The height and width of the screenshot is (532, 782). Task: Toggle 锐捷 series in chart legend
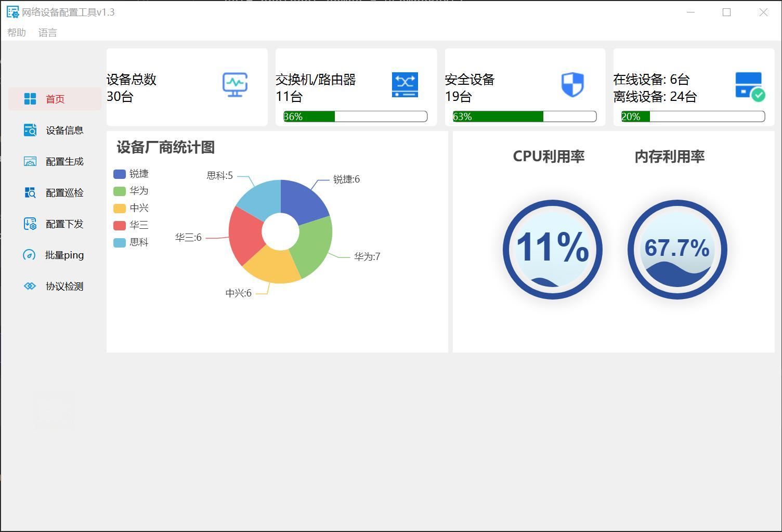131,174
